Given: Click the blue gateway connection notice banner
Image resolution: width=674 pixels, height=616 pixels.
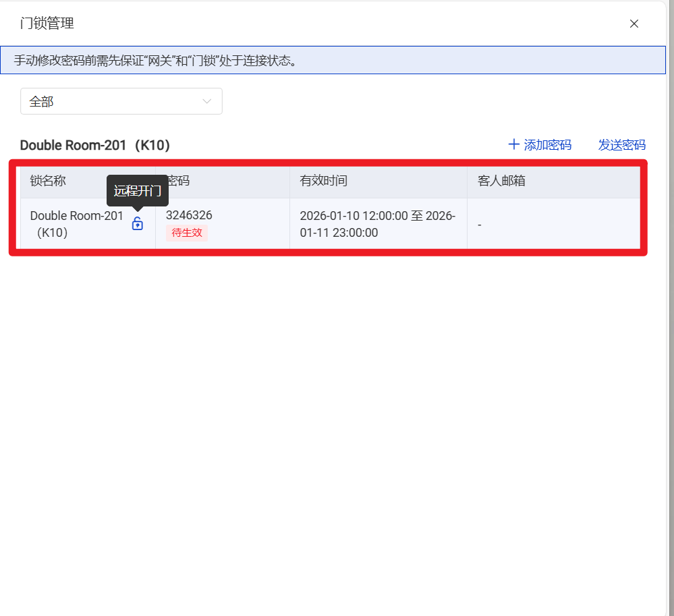Looking at the screenshot, I should 333,60.
